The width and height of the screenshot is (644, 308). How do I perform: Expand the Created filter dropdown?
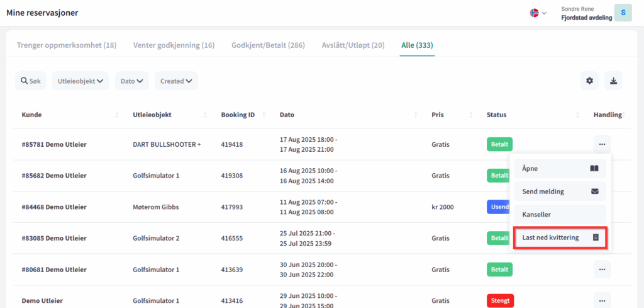pyautogui.click(x=176, y=81)
